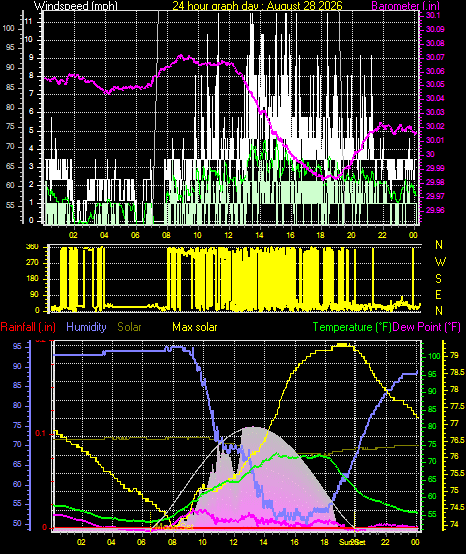Click the S compass direction label
Screen dimensions: 466x554
point(438,279)
